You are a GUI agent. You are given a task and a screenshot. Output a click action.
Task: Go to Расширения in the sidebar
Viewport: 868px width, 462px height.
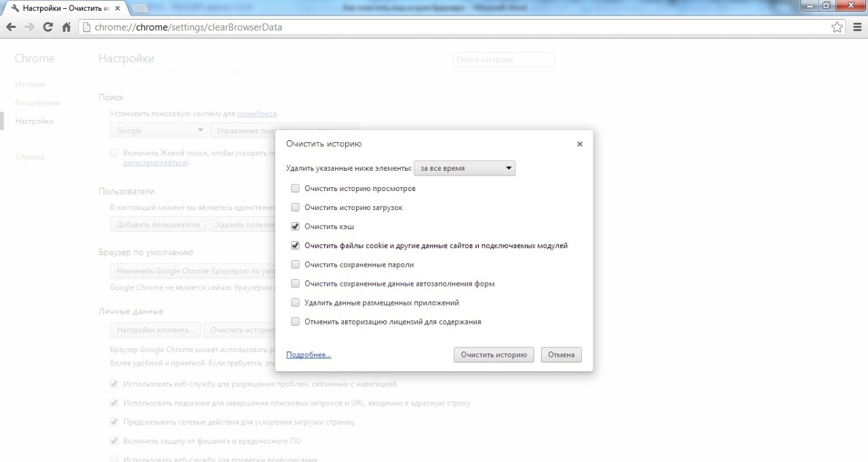coord(37,103)
